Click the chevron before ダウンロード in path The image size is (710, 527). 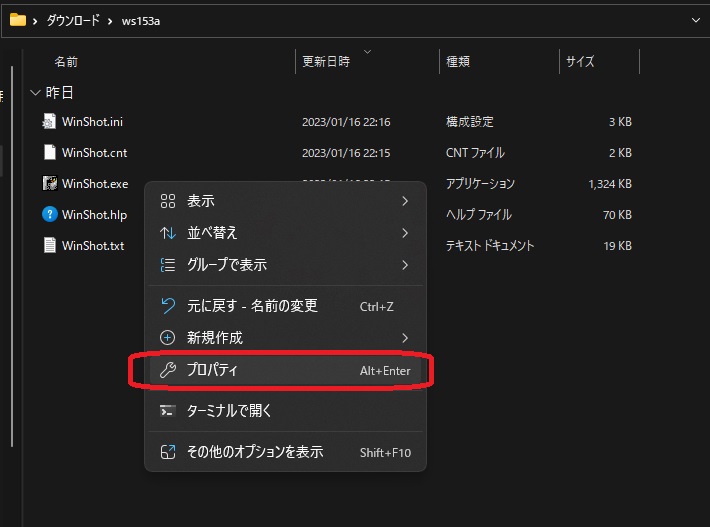click(35, 21)
